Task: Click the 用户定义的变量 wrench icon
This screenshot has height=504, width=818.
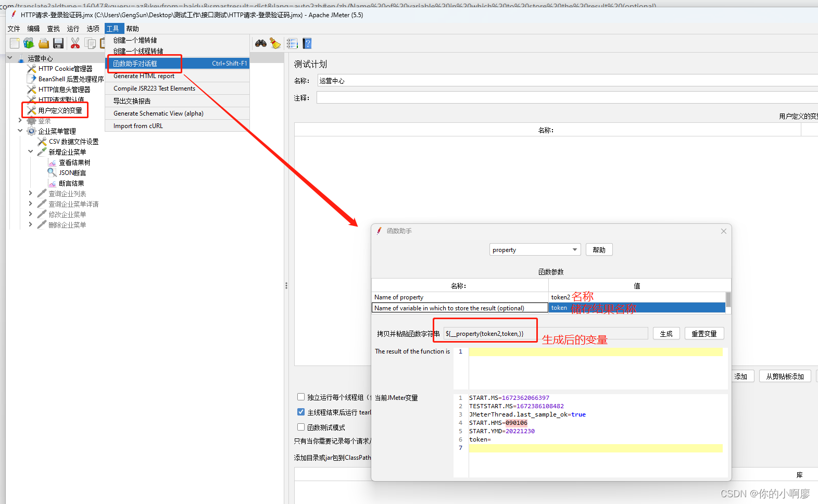Action: (32, 110)
